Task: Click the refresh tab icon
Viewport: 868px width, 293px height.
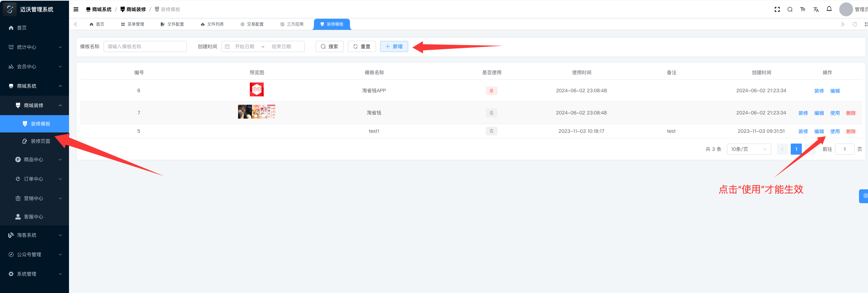Action: coord(854,24)
